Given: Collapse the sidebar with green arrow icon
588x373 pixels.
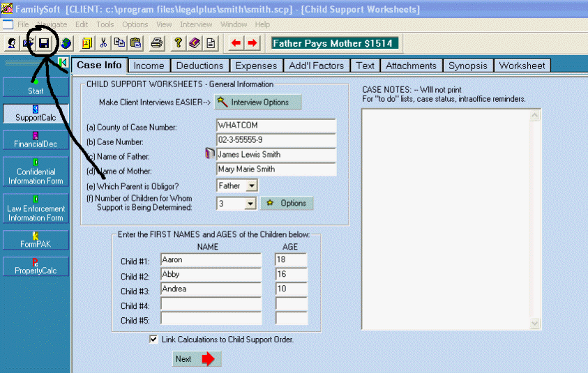Looking at the screenshot, I should click(63, 63).
